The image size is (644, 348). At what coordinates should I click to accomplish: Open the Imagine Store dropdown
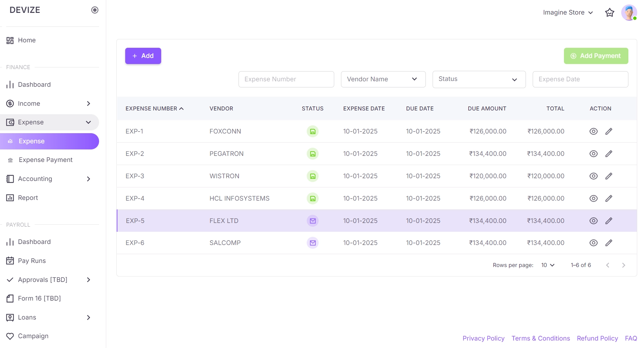pos(568,13)
